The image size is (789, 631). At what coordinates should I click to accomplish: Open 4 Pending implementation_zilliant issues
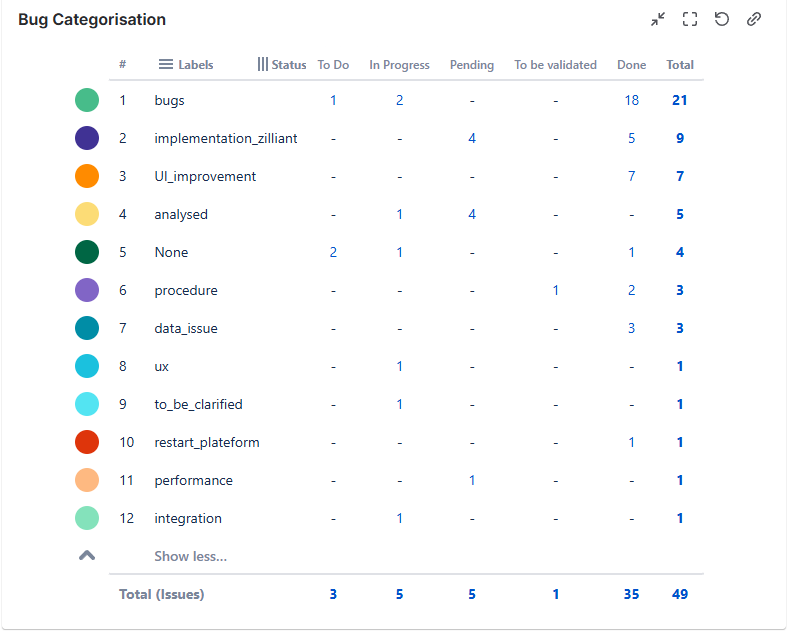[472, 138]
